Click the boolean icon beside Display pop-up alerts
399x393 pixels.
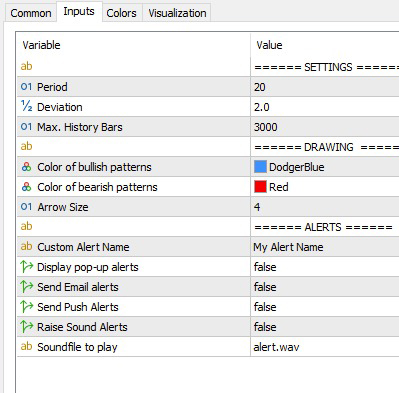tap(27, 267)
